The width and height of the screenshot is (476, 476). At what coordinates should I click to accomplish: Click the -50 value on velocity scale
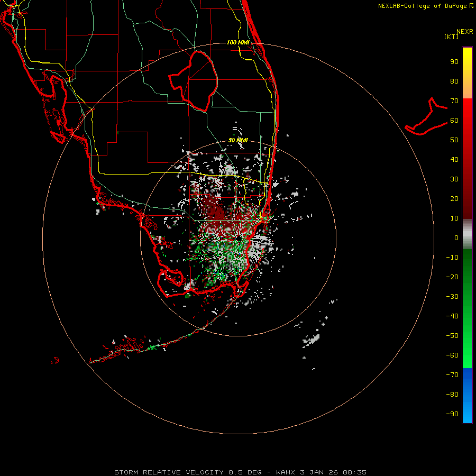[452, 336]
